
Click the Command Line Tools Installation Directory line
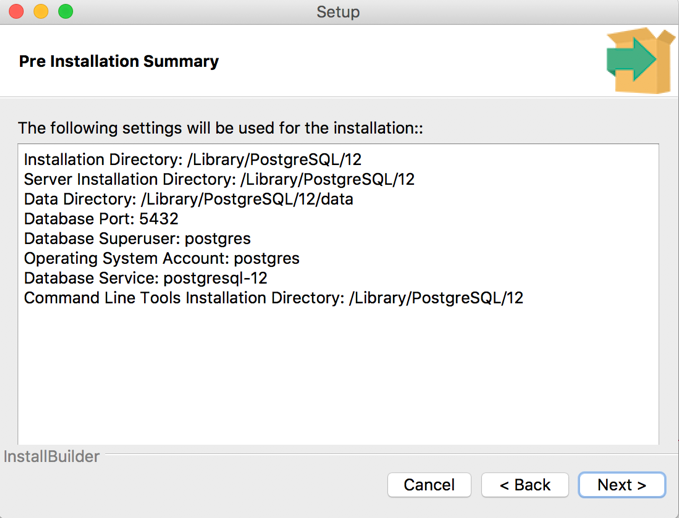tap(273, 298)
